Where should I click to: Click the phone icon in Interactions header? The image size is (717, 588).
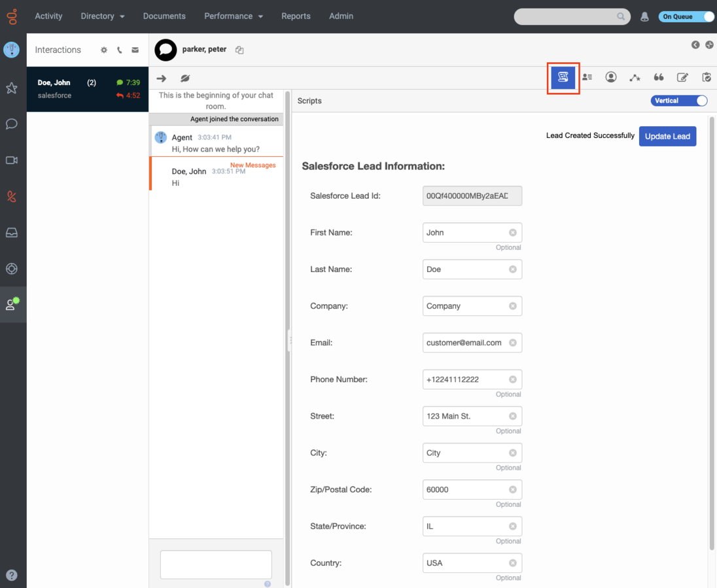point(119,50)
